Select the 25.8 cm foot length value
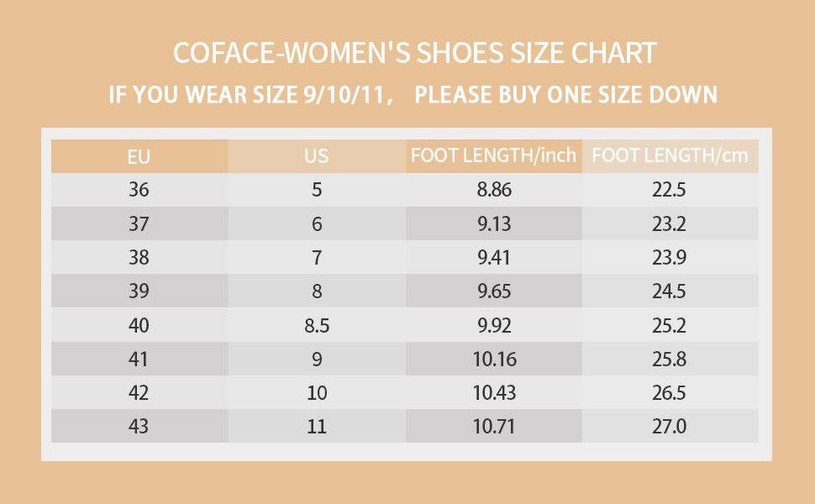 [x=670, y=360]
